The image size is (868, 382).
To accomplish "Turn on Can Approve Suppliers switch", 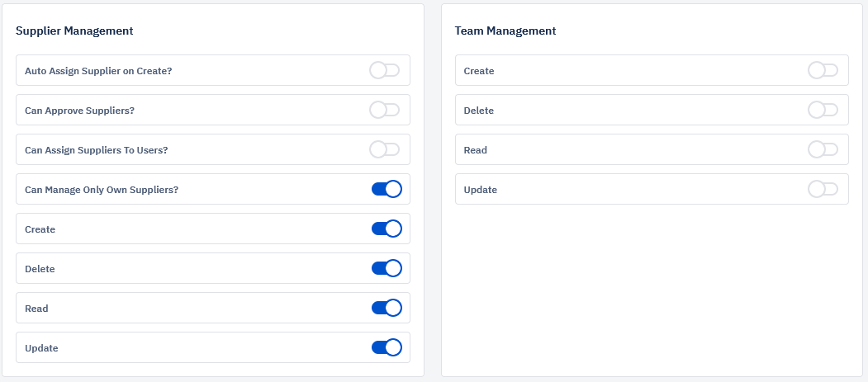I will [385, 110].
